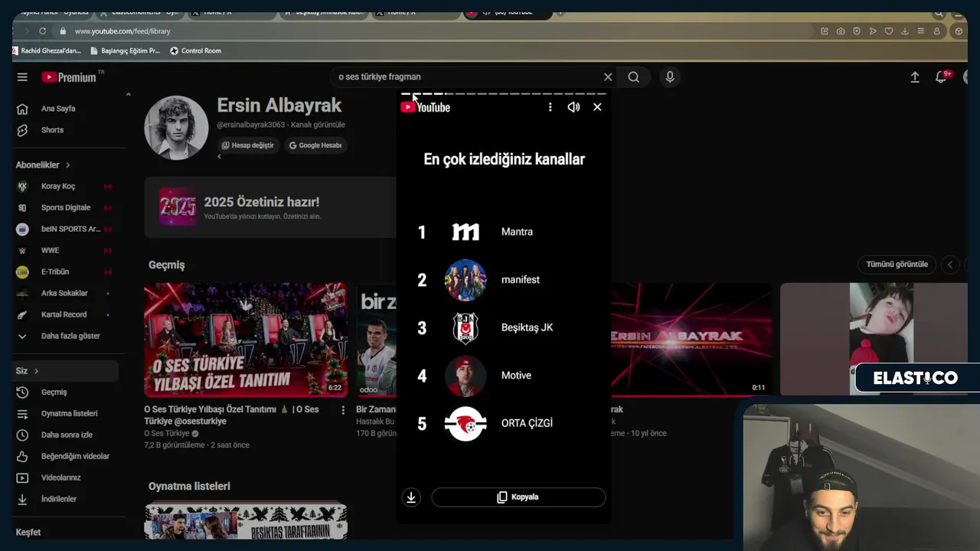This screenshot has width=980, height=551.
Task: Open Sports Digitale subscription
Action: [x=66, y=208]
